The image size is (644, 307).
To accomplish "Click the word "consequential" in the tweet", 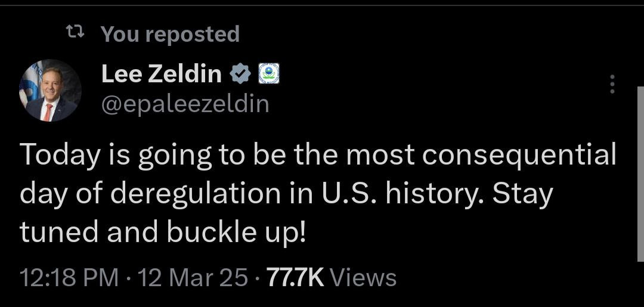I will (x=519, y=155).
